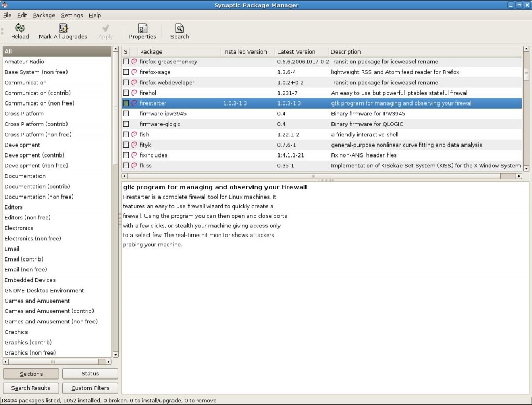The image size is (532, 405).
Task: Open the Help menu
Action: (x=95, y=15)
